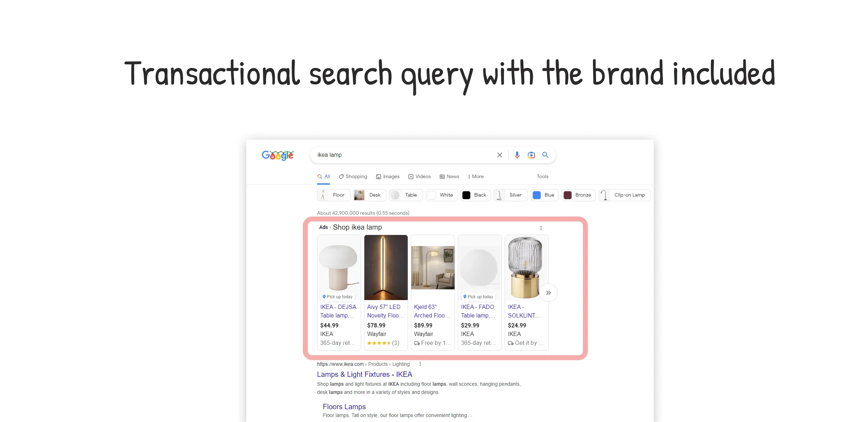Select the White color filter
The image size is (868, 422).
click(x=441, y=195)
